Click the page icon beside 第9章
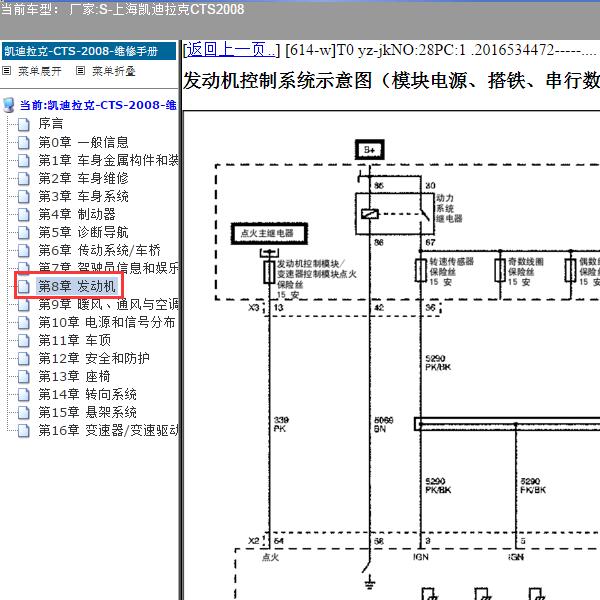 click(x=24, y=305)
